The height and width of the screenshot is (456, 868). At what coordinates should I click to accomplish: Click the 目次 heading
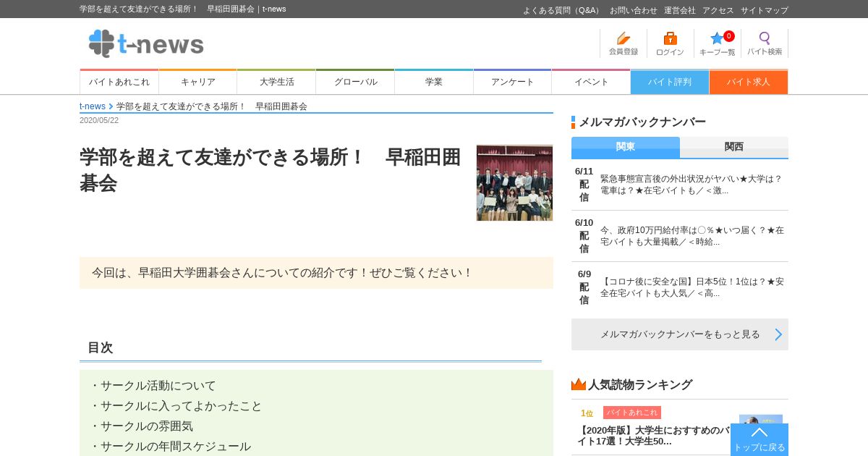click(101, 347)
